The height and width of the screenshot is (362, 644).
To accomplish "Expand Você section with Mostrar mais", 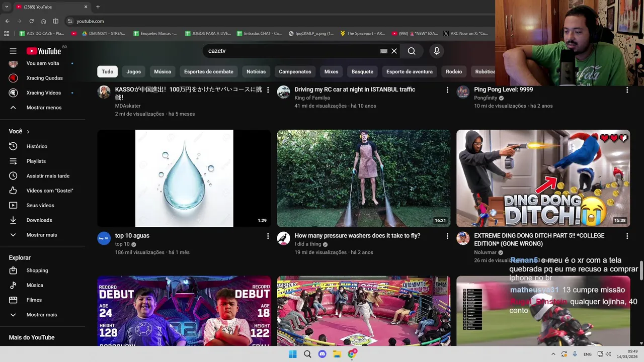I will [x=43, y=235].
